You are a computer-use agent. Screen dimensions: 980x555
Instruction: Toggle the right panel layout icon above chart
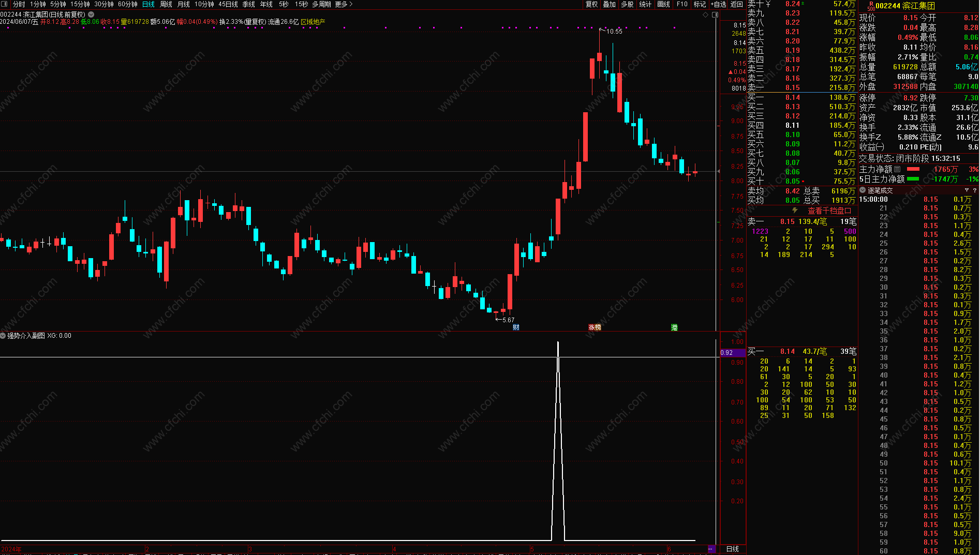715,14
